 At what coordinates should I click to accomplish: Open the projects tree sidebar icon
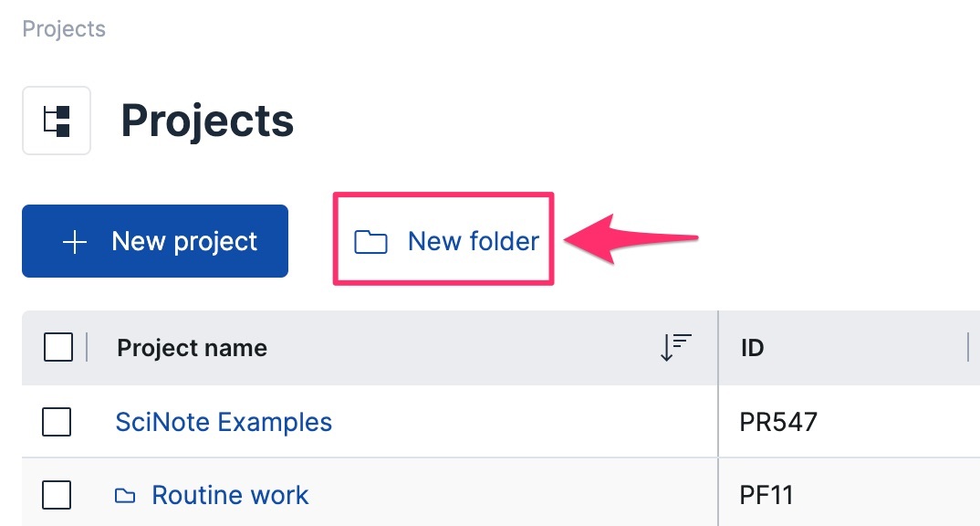coord(57,121)
